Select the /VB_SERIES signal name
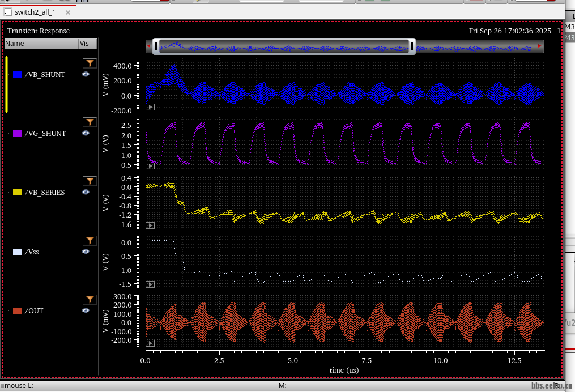575x392 pixels. 45,193
